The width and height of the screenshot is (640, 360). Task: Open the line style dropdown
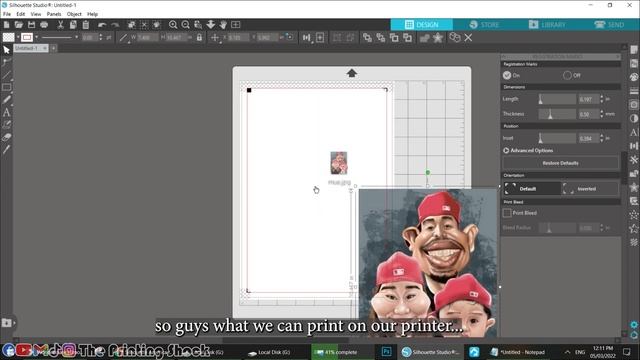click(76, 38)
